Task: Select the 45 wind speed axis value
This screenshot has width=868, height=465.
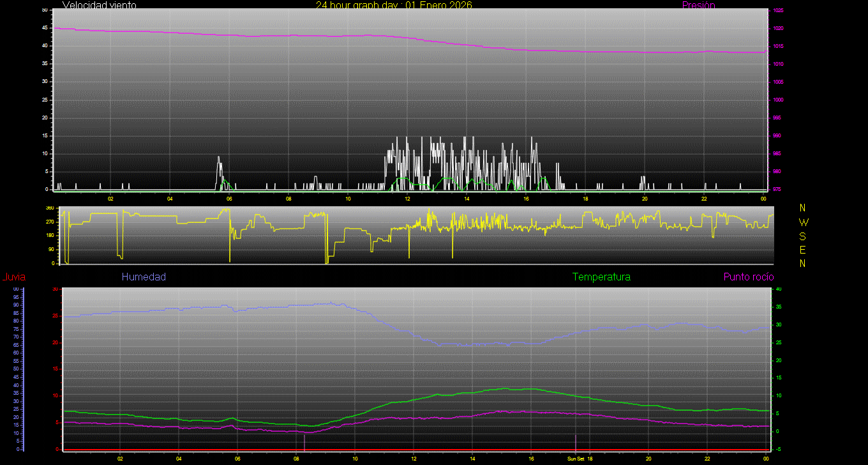Action: pos(44,28)
